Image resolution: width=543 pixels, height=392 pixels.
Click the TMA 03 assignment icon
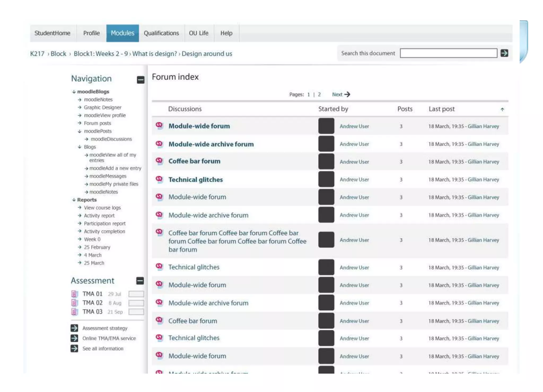tap(75, 311)
